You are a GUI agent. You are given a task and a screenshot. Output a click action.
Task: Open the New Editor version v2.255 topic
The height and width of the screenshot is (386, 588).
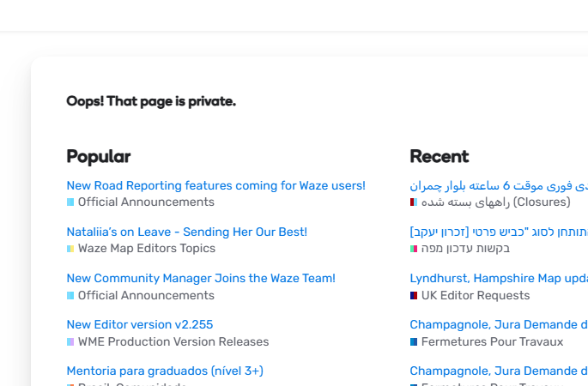coord(140,324)
